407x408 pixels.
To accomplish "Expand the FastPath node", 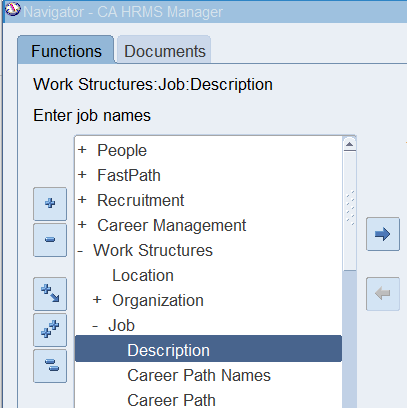I will tap(82, 175).
